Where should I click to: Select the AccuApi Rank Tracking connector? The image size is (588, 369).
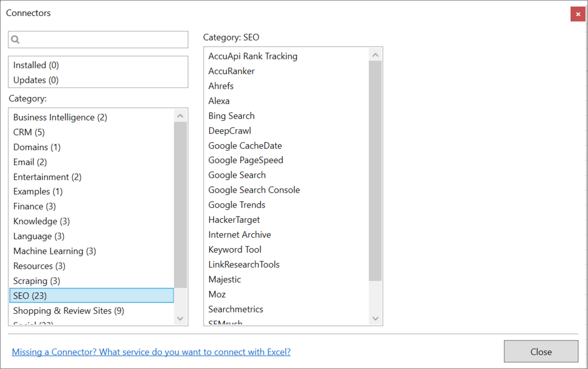252,56
